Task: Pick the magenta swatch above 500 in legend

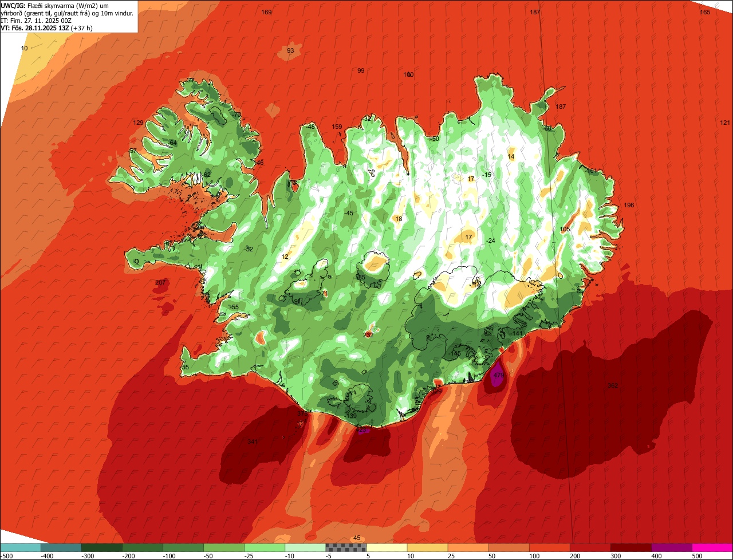Action: tap(712, 547)
